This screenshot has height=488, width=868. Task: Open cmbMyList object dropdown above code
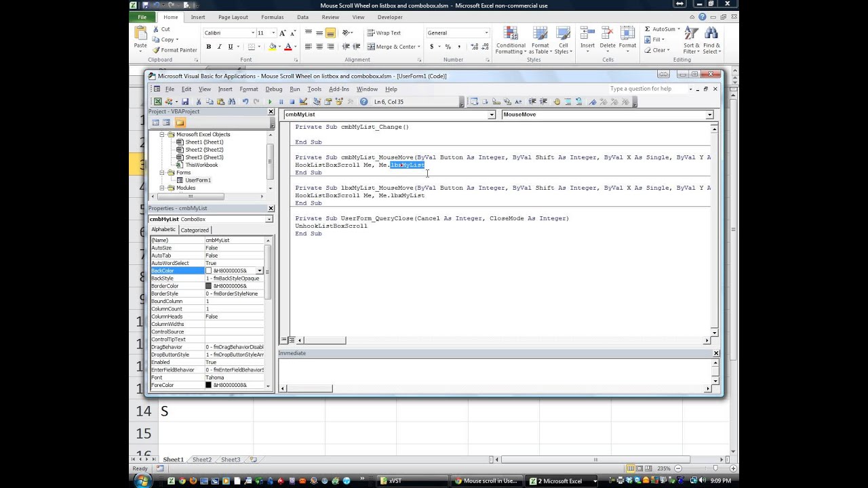point(492,115)
